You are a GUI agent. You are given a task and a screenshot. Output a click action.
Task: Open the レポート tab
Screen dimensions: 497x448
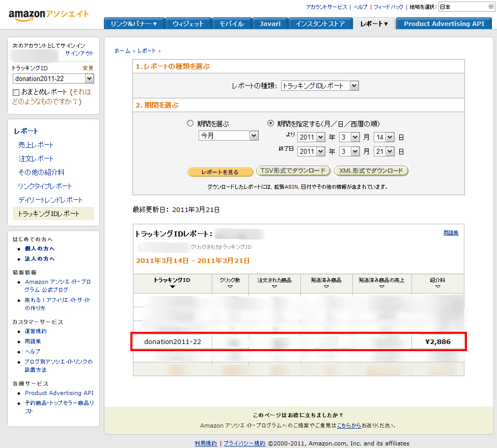coord(374,23)
